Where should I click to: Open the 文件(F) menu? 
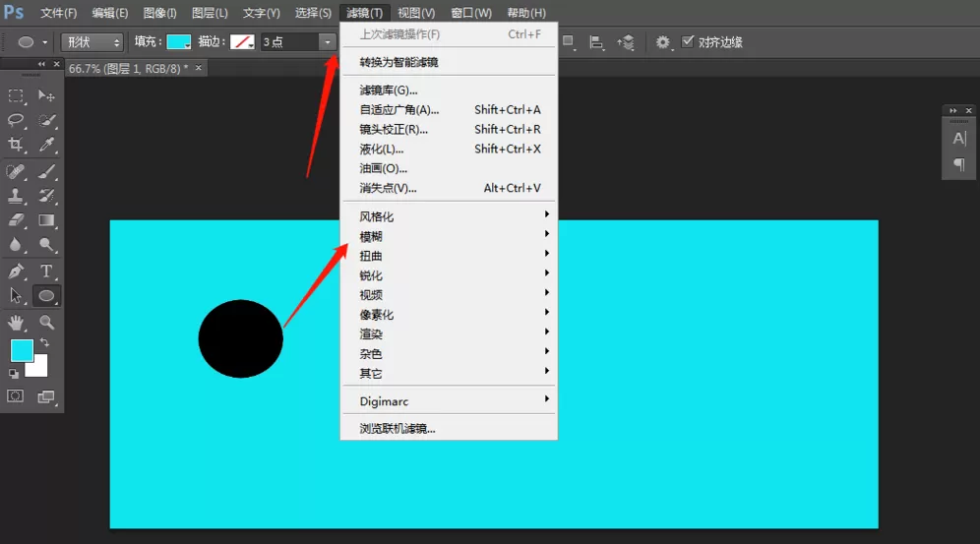(x=58, y=13)
